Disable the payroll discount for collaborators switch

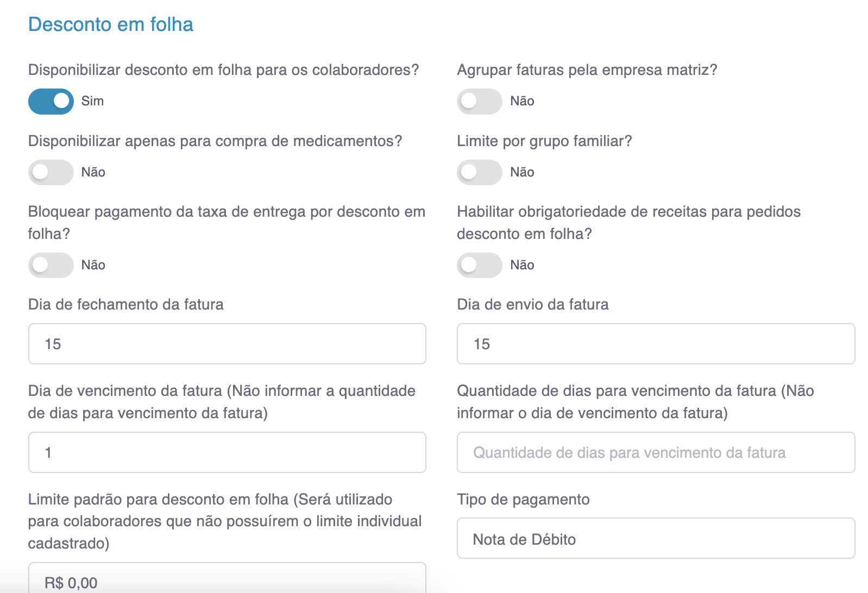click(51, 102)
